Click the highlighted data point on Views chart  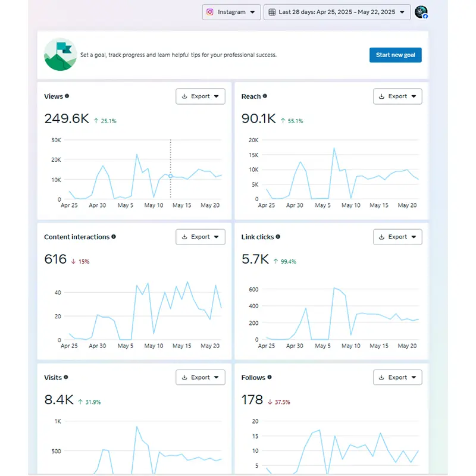[x=171, y=176]
